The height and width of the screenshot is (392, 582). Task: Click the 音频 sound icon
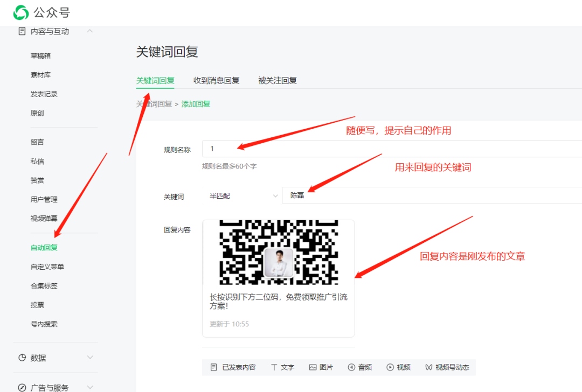point(351,367)
